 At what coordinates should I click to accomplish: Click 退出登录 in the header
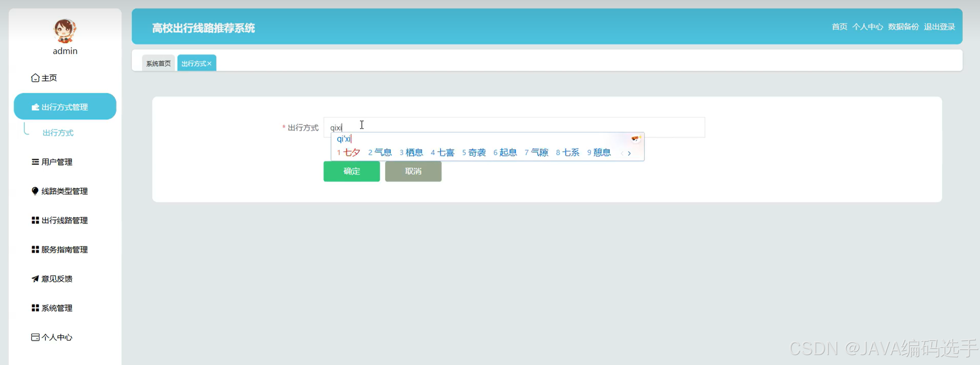[x=939, y=27]
